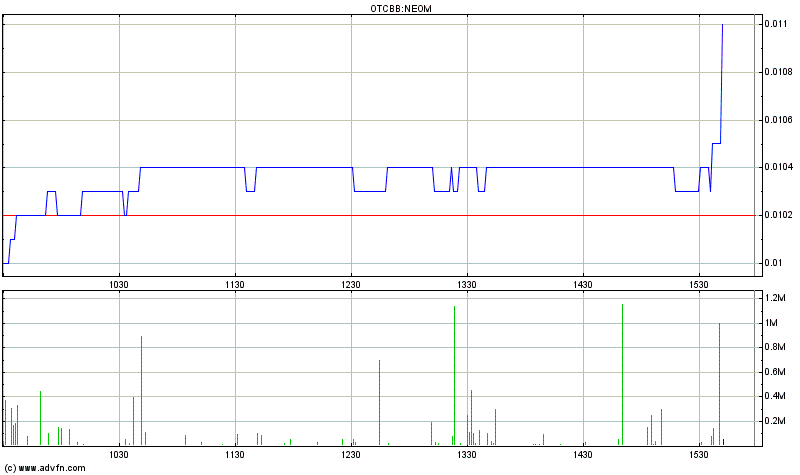
Task: Click the 1230 time label under price chart
Action: coord(351,285)
